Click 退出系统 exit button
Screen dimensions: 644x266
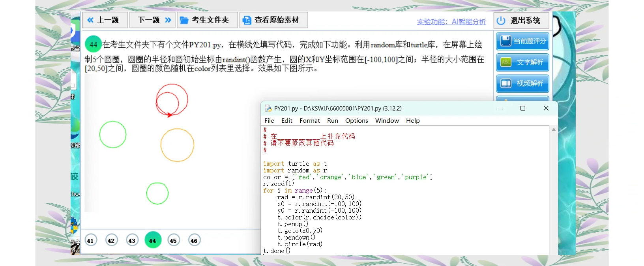pos(521,21)
